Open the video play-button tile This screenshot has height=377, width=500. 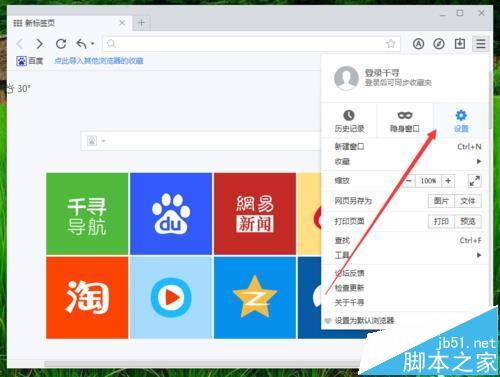(x=171, y=297)
